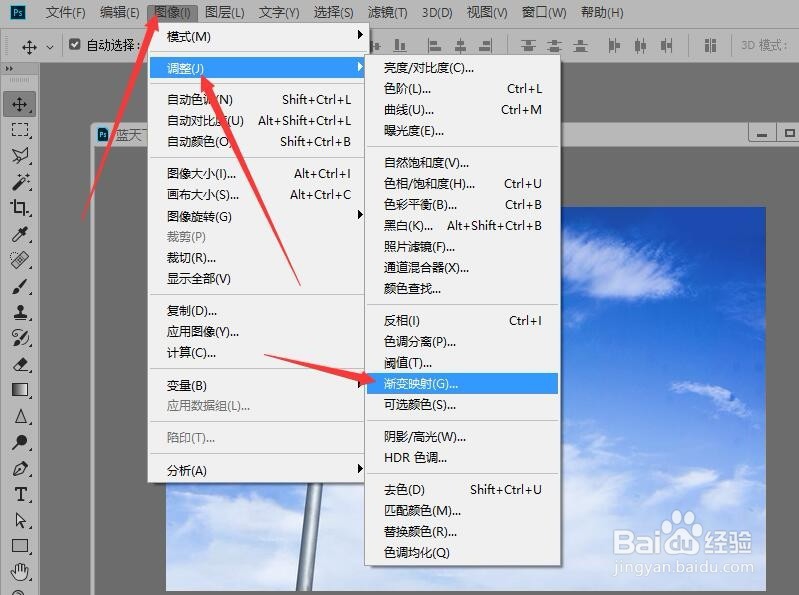
Task: Expand the 图像旋转(G) submenu
Action: coord(257,216)
